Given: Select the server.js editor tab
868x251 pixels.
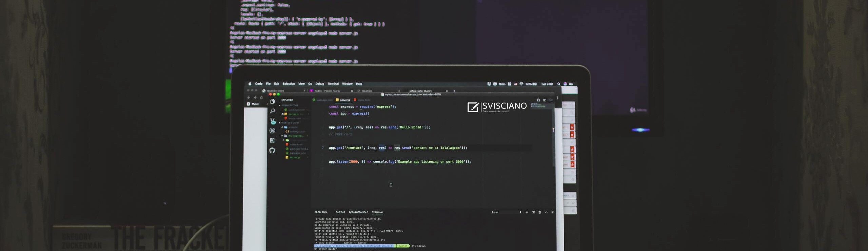Looking at the screenshot, I should (344, 100).
